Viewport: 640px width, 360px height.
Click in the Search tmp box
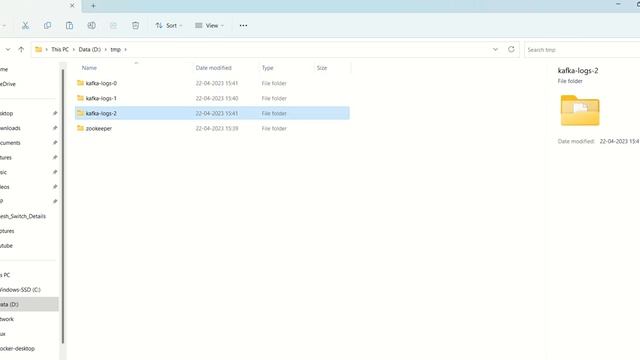(x=582, y=49)
